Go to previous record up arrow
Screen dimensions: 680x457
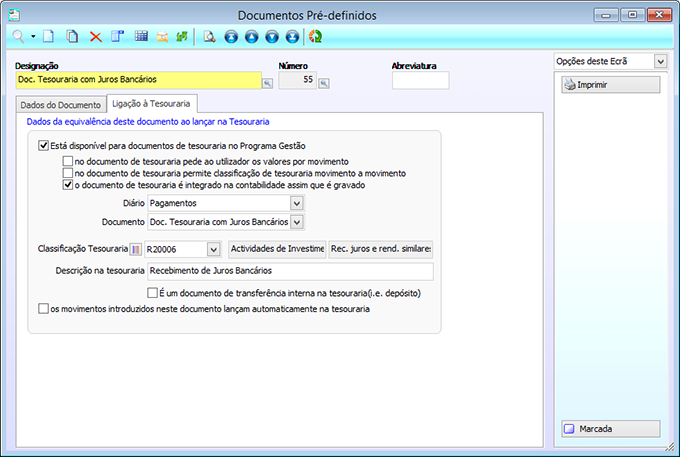[x=252, y=37]
